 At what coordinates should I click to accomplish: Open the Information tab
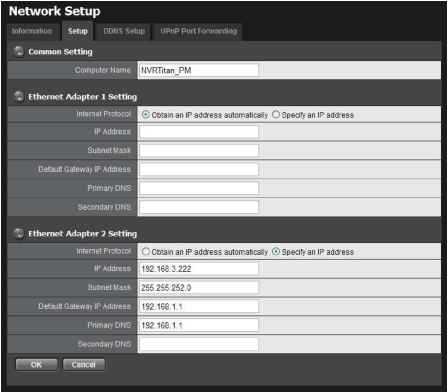tap(32, 31)
